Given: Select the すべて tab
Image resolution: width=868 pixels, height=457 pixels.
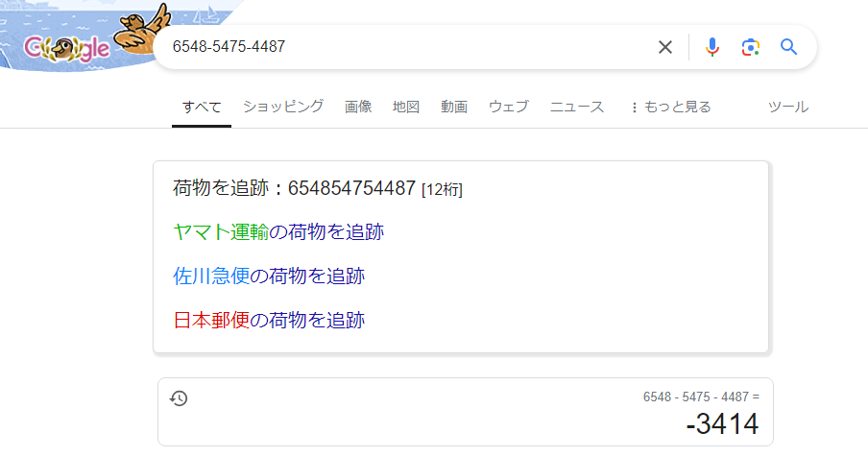Looking at the screenshot, I should (202, 107).
